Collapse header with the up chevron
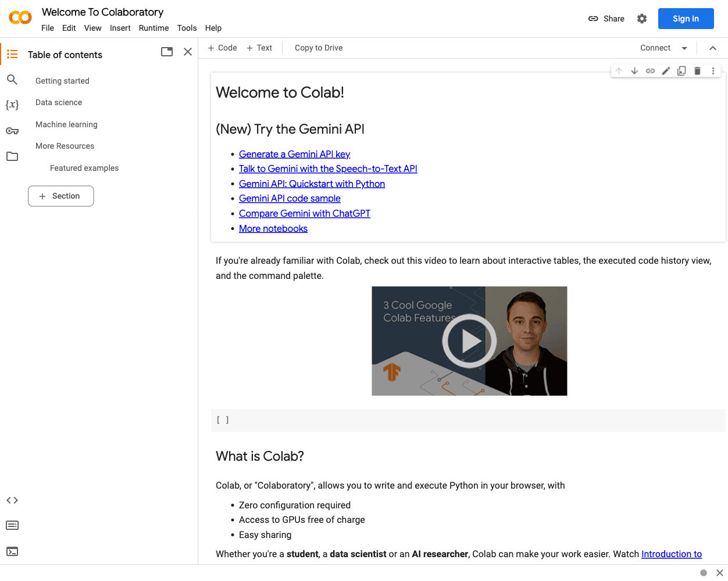This screenshot has height=581, width=728. 713,48
